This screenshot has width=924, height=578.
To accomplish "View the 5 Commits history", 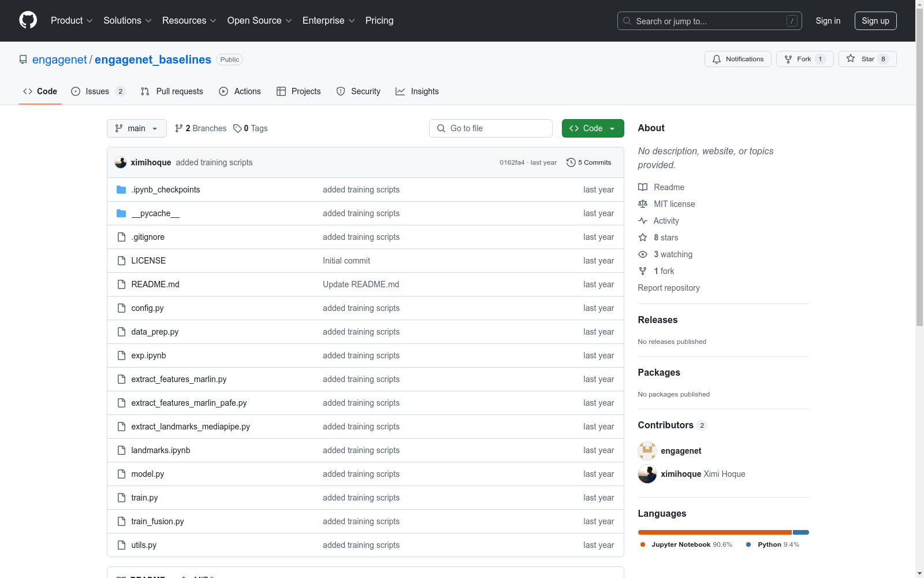I will [x=589, y=162].
